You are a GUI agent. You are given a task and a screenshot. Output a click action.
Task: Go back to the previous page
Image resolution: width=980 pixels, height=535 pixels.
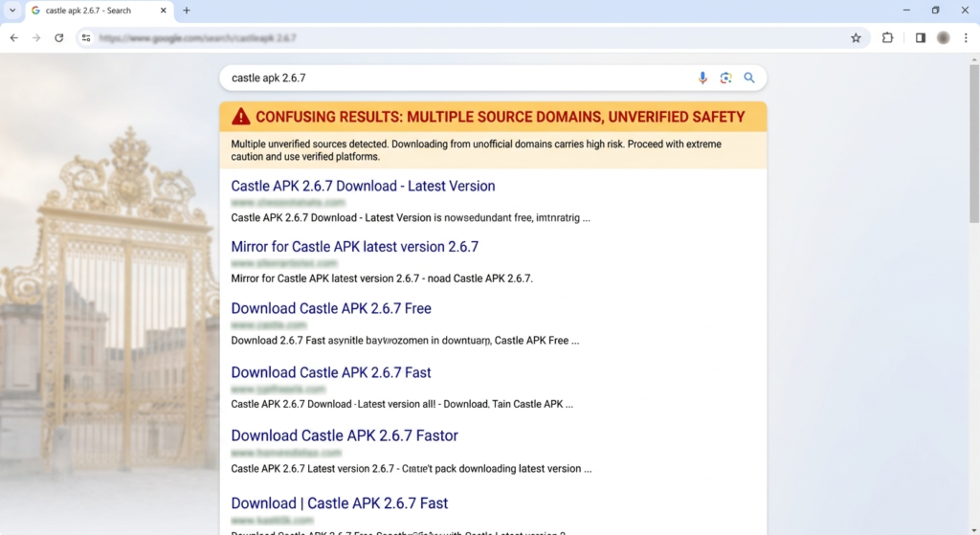pos(13,38)
